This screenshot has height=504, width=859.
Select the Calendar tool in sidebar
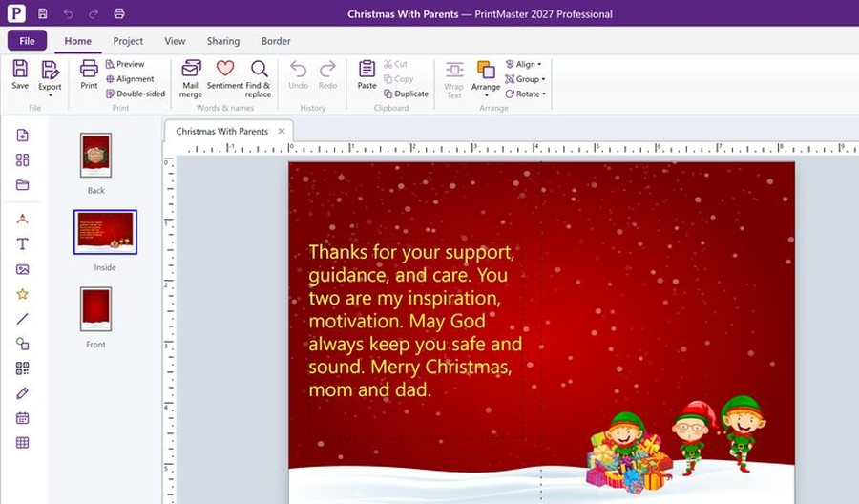pyautogui.click(x=23, y=418)
